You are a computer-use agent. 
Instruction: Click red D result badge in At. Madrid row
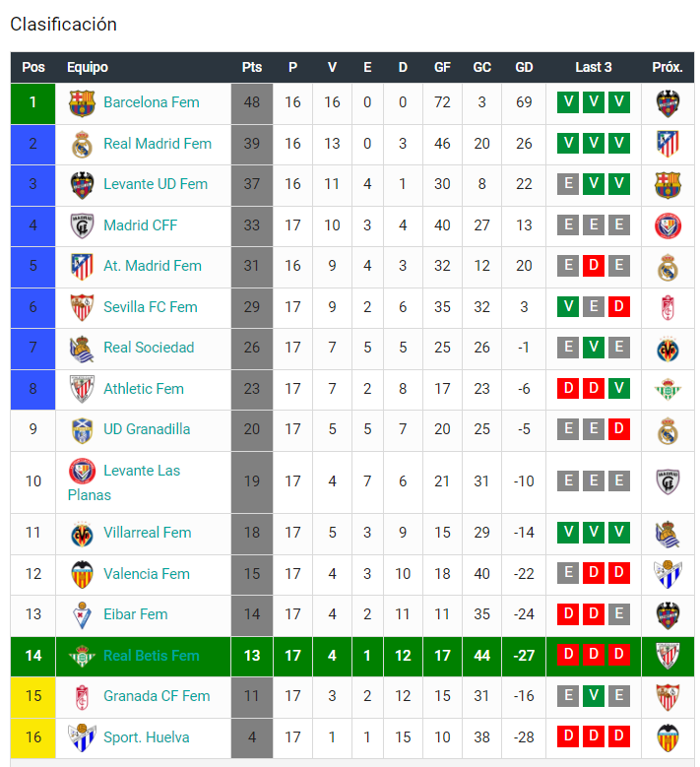pyautogui.click(x=594, y=266)
